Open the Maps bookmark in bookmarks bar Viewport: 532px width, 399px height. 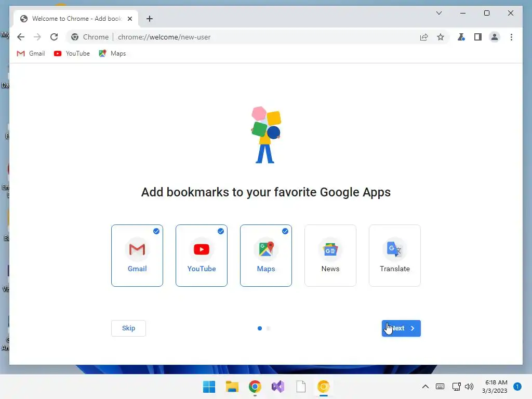coord(112,54)
